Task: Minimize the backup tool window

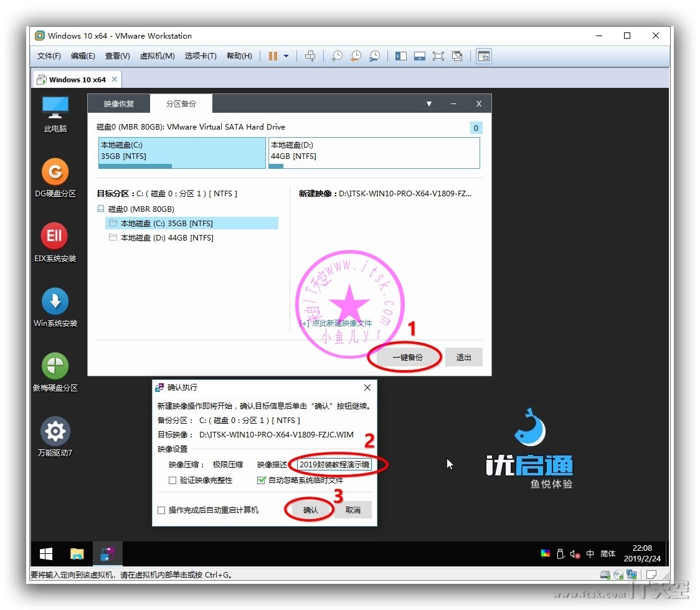Action: [x=453, y=103]
